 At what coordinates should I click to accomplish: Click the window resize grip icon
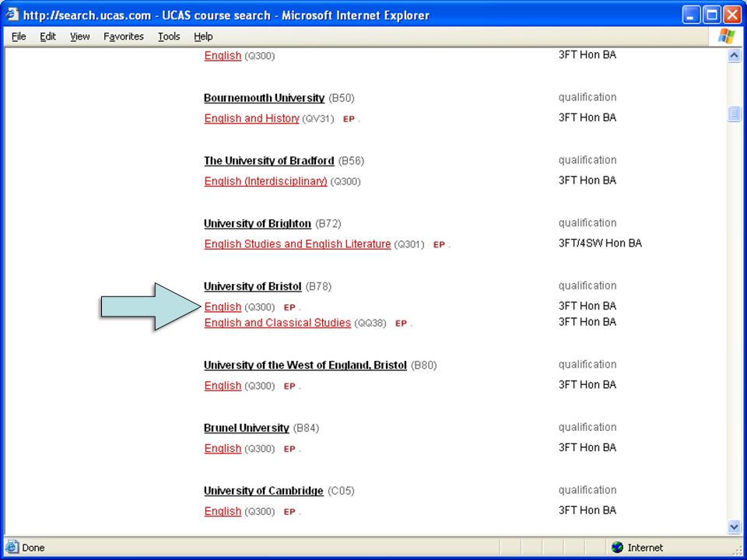pos(737,550)
